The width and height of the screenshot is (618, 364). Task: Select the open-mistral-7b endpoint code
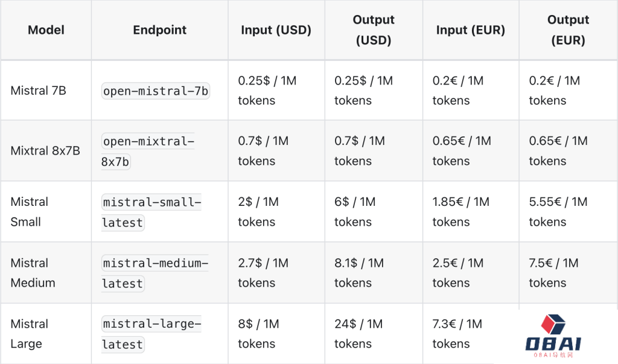click(155, 91)
